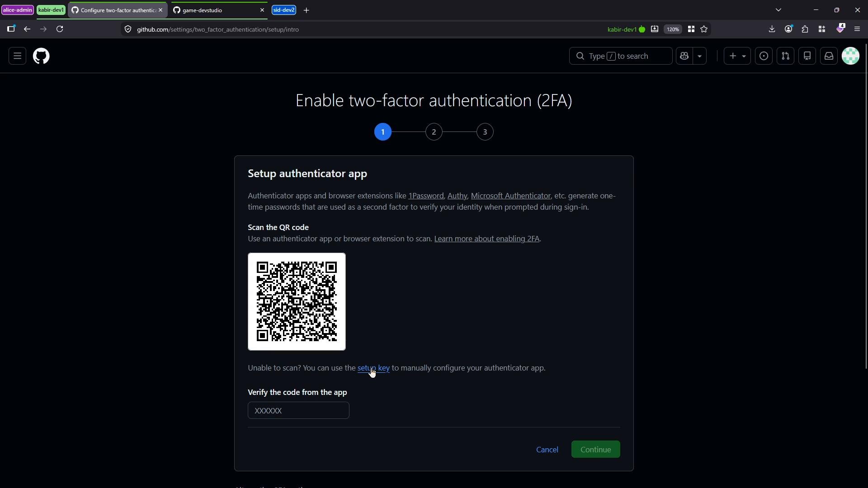Screen dimensions: 868x488
Task: Open the sidebar toggle icon in browser toolbar
Action: point(11,29)
